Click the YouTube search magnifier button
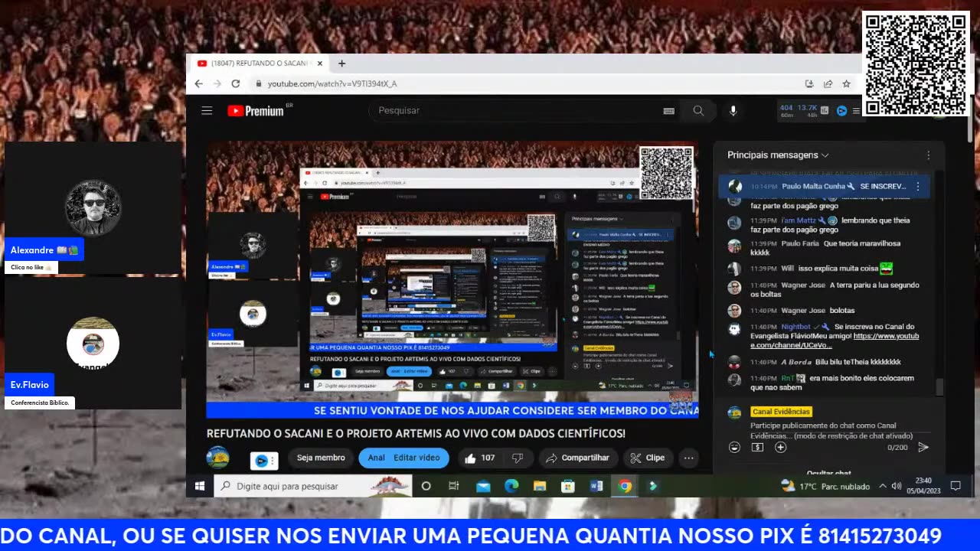Viewport: 980px width, 551px height. (x=698, y=110)
